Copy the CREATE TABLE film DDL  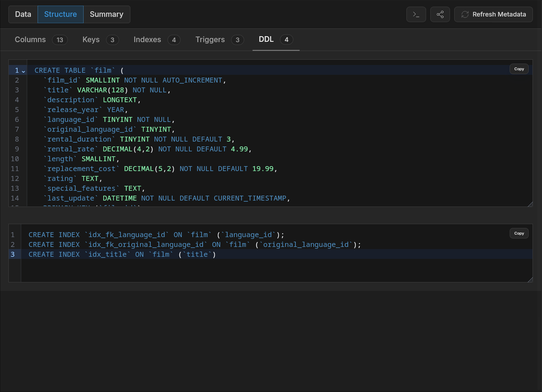click(x=519, y=69)
